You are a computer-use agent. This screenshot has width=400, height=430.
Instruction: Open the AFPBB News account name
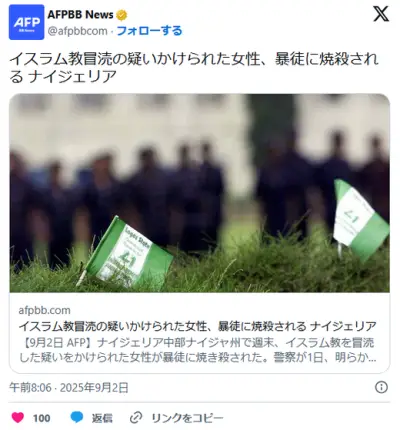[80, 15]
